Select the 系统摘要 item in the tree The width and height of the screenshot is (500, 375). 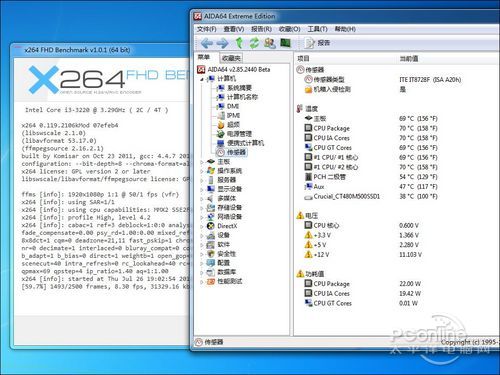[234, 88]
